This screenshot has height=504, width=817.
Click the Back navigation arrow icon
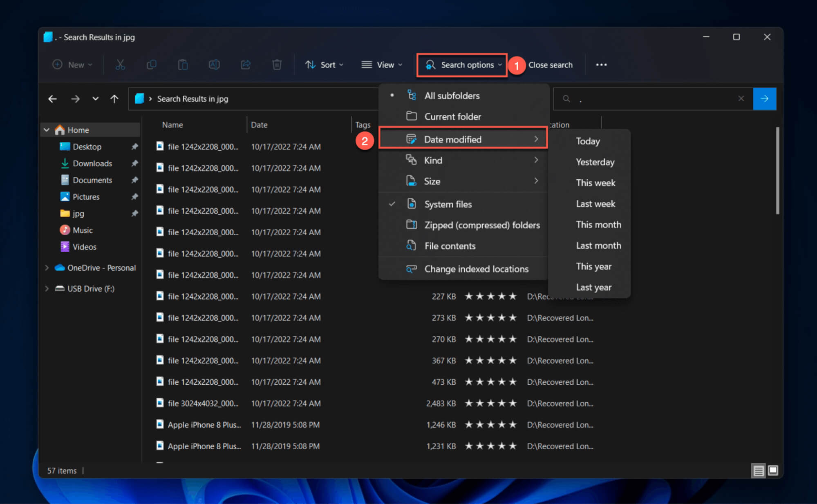pos(53,98)
